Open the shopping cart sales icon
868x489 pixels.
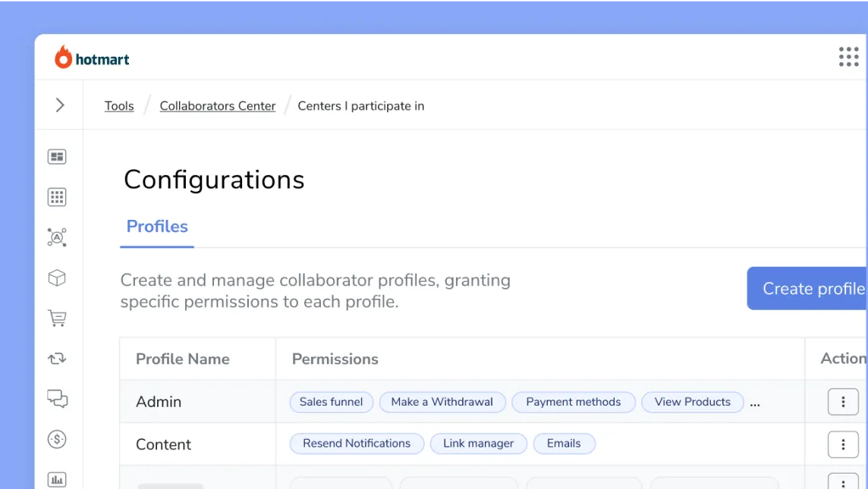(57, 318)
